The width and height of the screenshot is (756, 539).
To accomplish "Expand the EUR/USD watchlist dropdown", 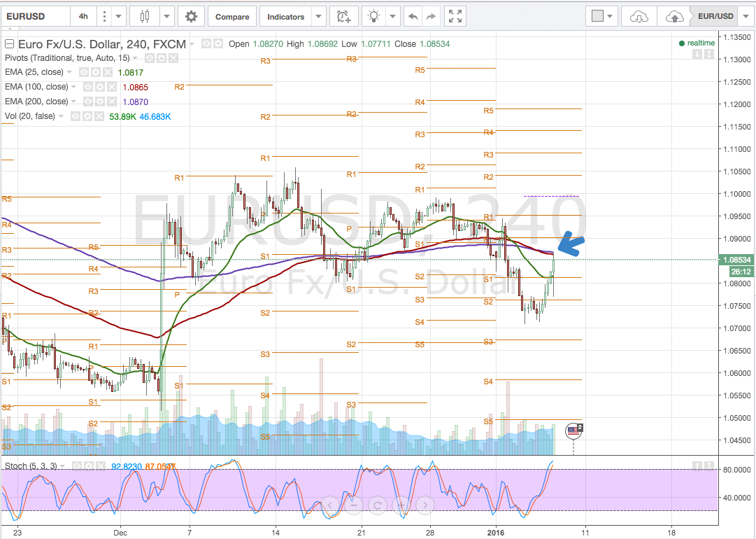I will coord(745,15).
